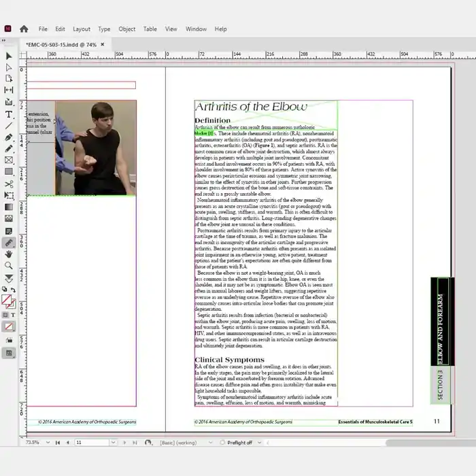Image resolution: width=476 pixels, height=476 pixels.
Task: Select the Free Transform tool
Action: (x=9, y=195)
